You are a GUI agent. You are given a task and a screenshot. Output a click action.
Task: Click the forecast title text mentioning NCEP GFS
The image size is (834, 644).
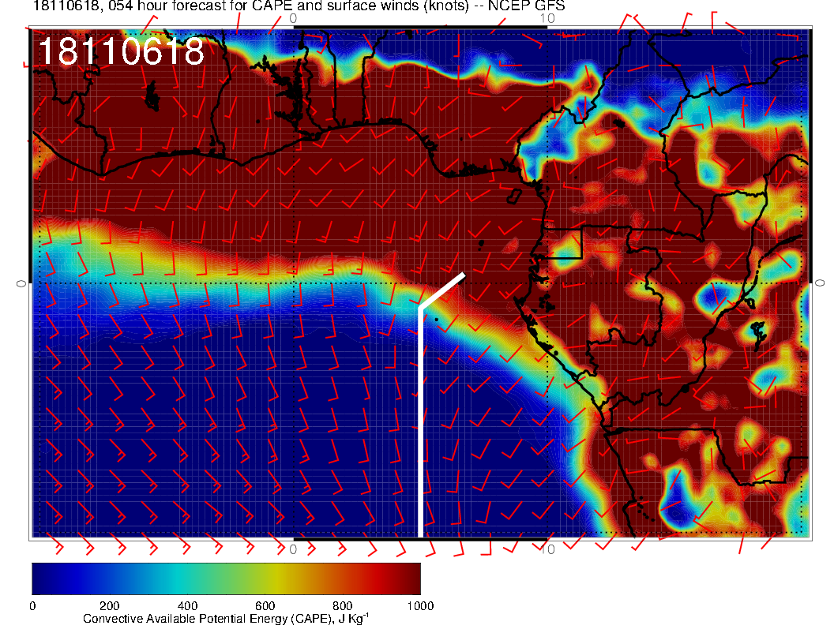point(299,6)
